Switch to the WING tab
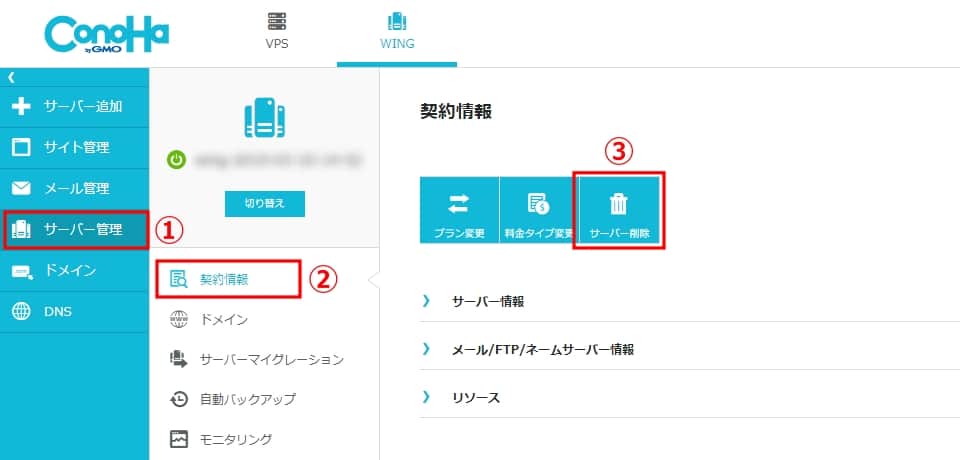This screenshot has height=460, width=960. point(397,33)
